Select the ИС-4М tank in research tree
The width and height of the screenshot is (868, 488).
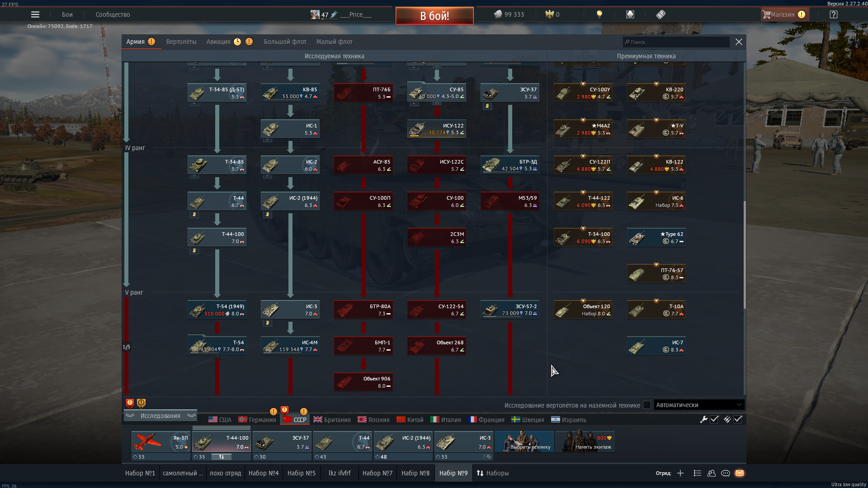pos(290,346)
